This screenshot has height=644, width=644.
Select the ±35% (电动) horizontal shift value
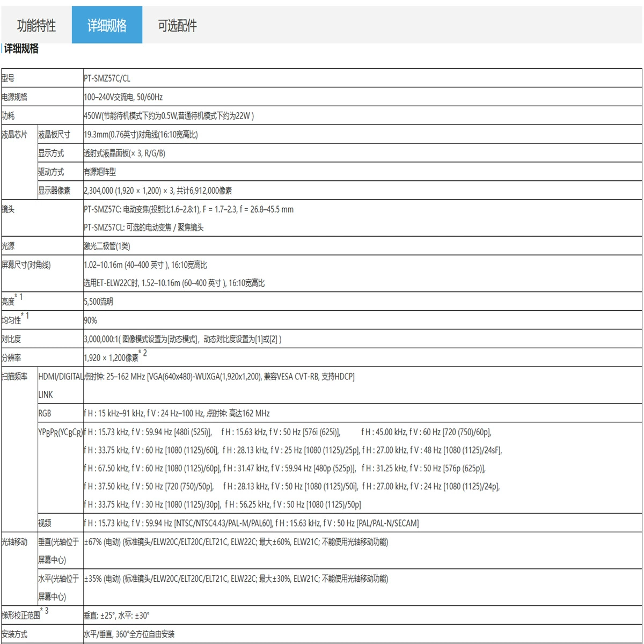pos(236,579)
